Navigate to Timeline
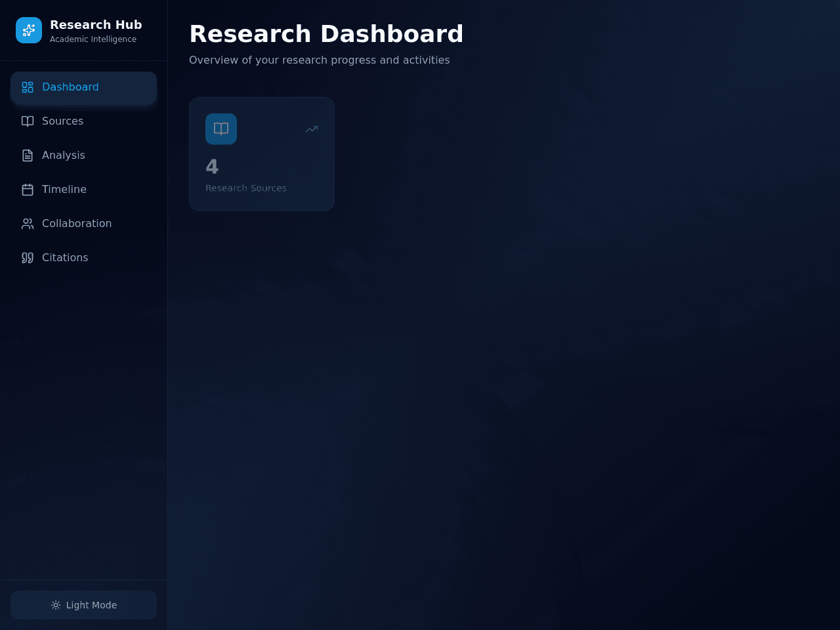The width and height of the screenshot is (840, 630). [83, 190]
